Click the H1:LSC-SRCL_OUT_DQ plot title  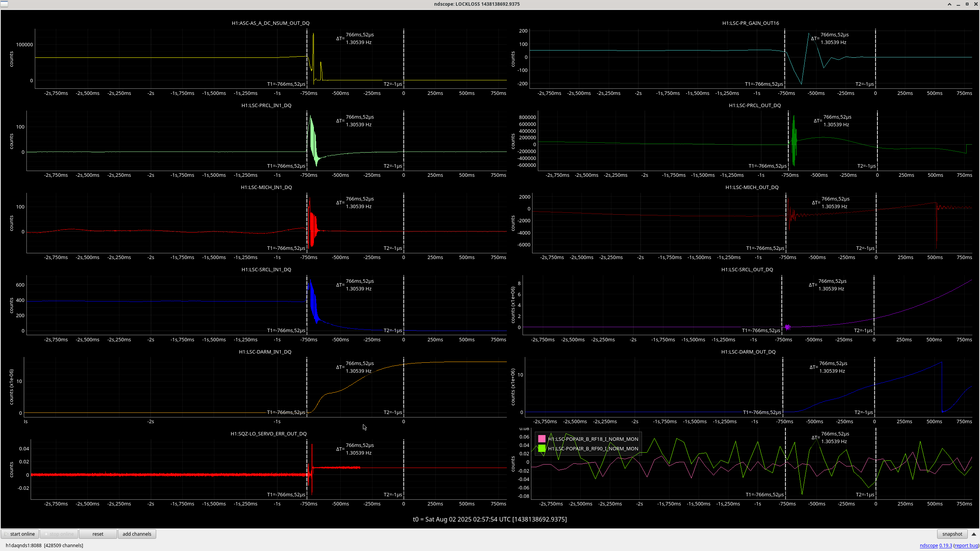pyautogui.click(x=747, y=269)
